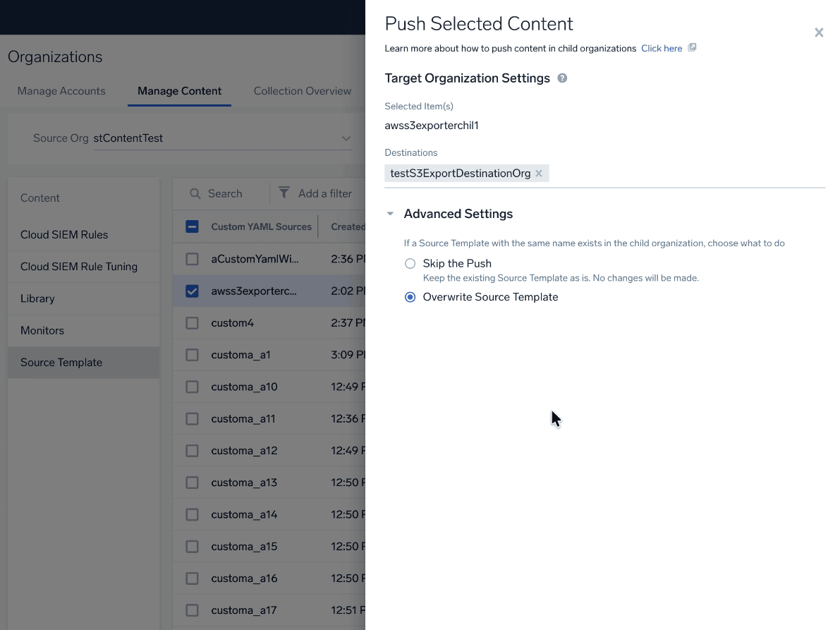Select Cloud SIEM Rules content type
Screen dimensions: 840x630
pyautogui.click(x=64, y=235)
